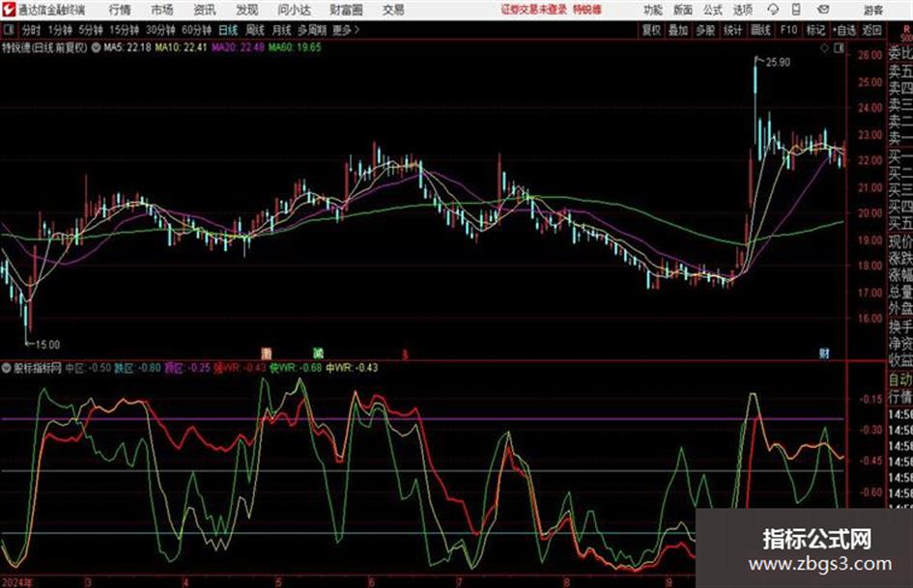Select the 周线 weekly period tab
This screenshot has height=588, width=913.
coord(255,30)
